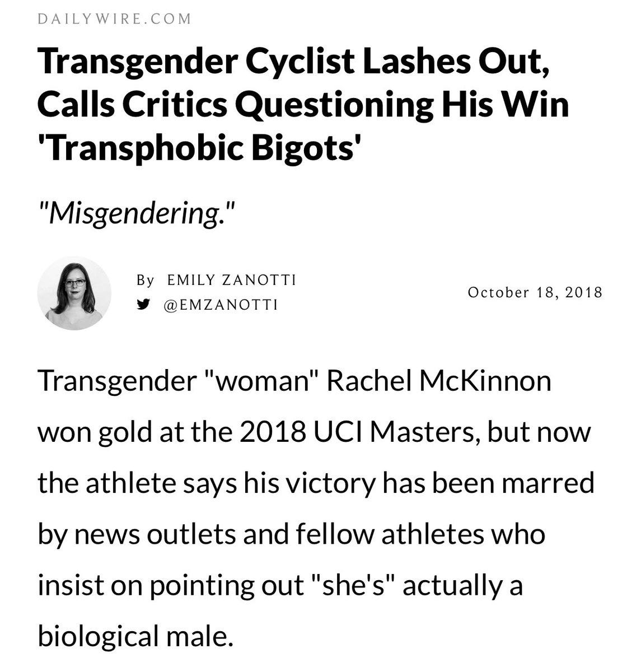Click "'Transphobic Bigots'" in the headline
641x672 pixels.
coord(198,146)
